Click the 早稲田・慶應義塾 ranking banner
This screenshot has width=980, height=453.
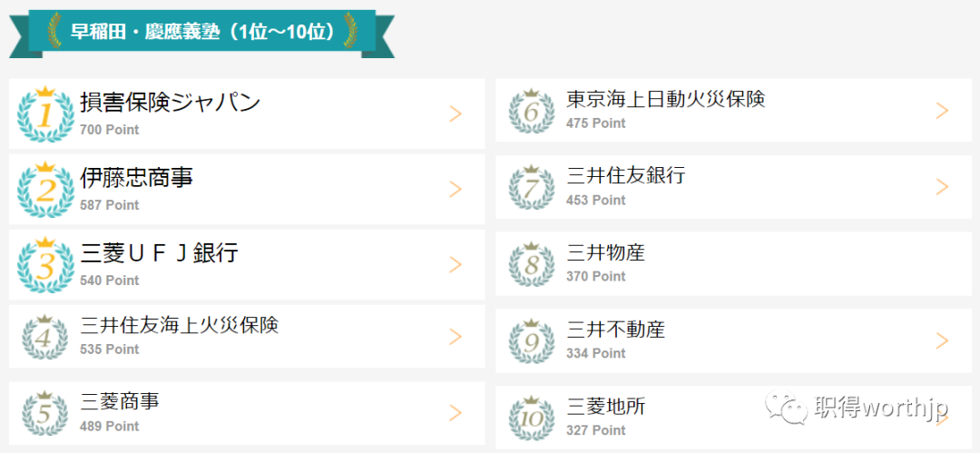201,33
